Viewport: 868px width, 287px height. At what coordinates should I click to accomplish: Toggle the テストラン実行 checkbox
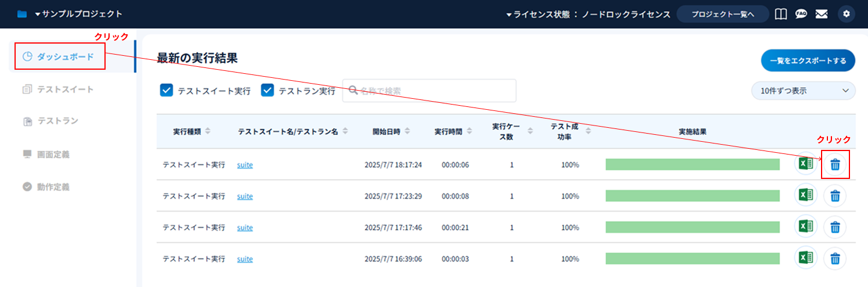click(x=267, y=91)
